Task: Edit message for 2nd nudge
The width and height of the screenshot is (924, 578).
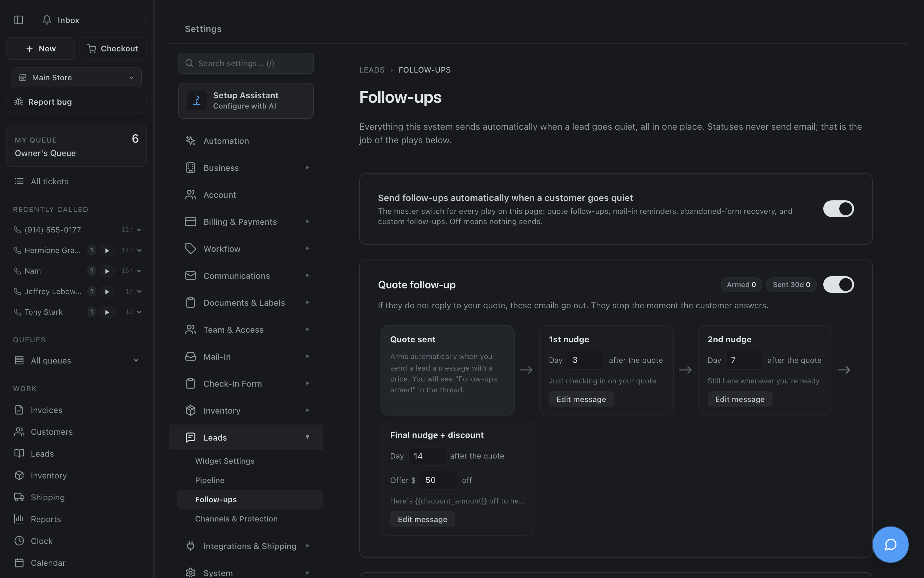Action: pyautogui.click(x=740, y=399)
